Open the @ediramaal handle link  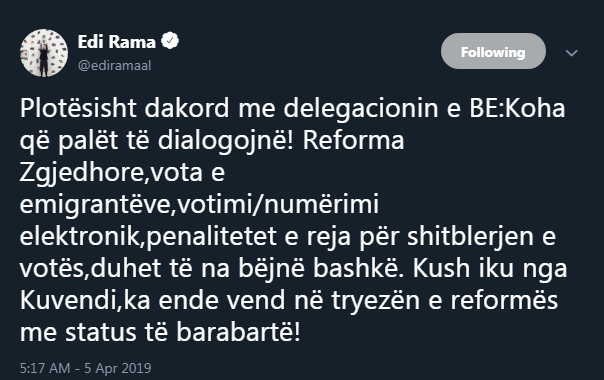114,66
